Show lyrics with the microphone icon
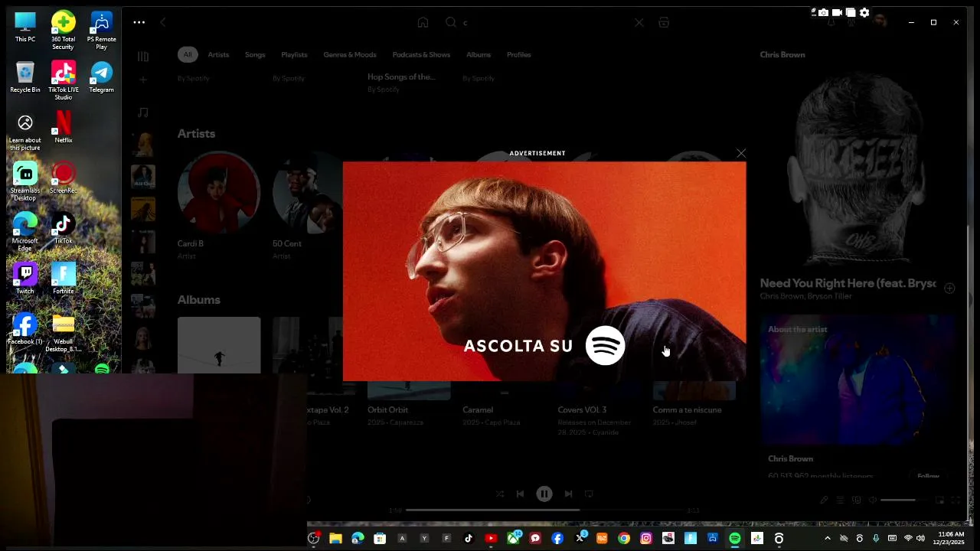The height and width of the screenshot is (551, 980). 824,500
